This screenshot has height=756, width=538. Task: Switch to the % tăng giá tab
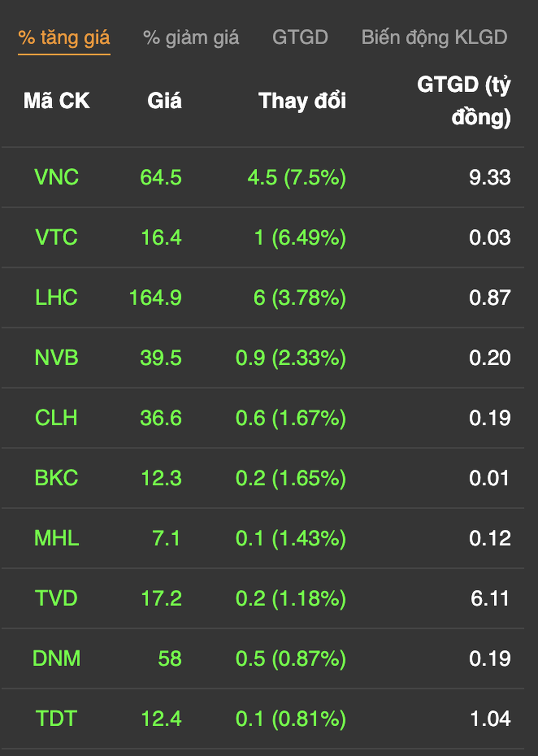coord(64,38)
